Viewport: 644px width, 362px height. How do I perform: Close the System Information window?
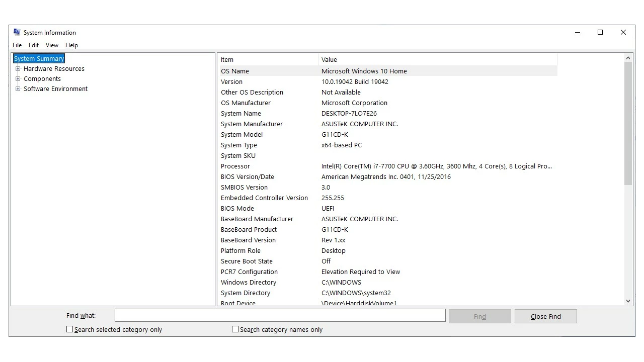[x=623, y=32]
